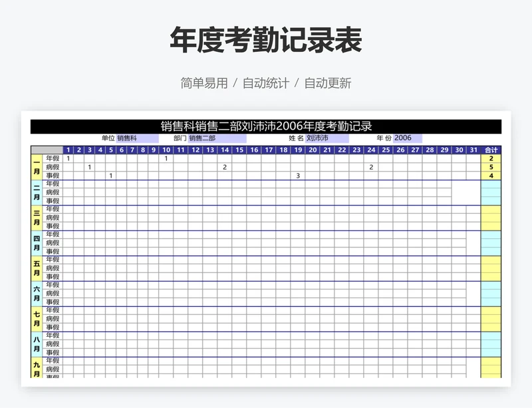Screen dimensions: 532x408
Task: Click the 年假 row label under 九月
Action: pyautogui.click(x=53, y=361)
